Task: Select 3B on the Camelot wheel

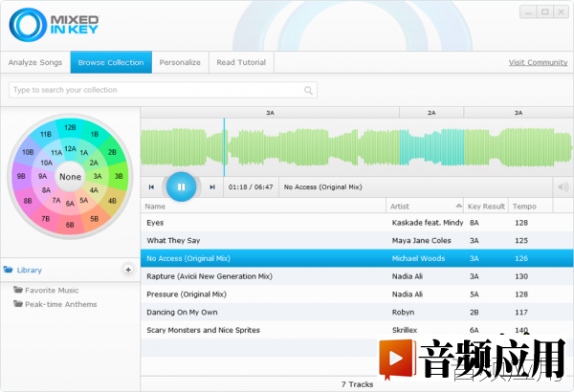Action: (x=119, y=176)
